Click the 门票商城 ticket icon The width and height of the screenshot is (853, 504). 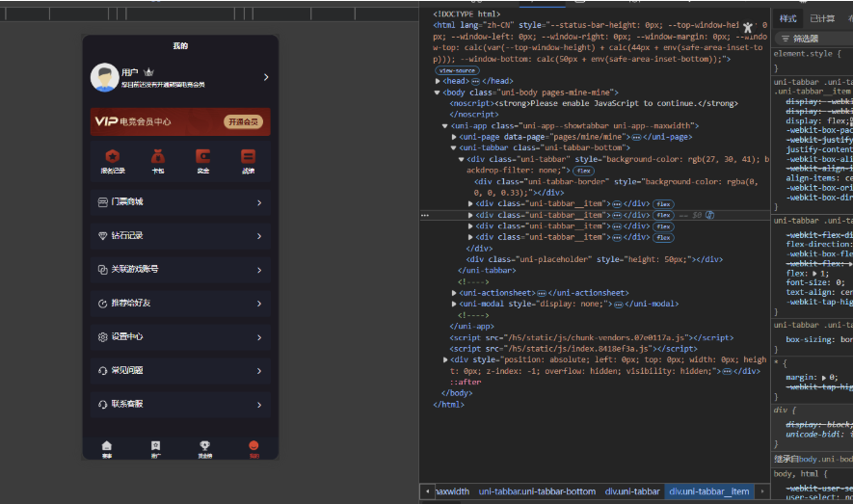point(103,202)
